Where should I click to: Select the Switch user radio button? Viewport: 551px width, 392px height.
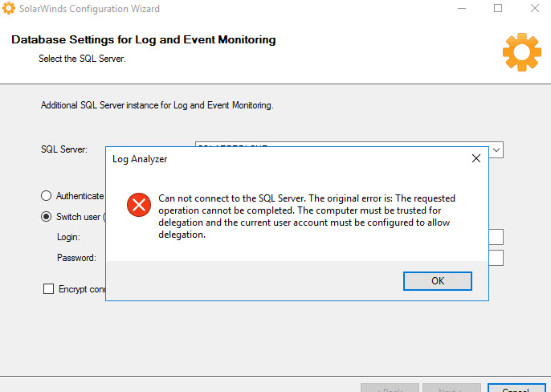click(46, 216)
